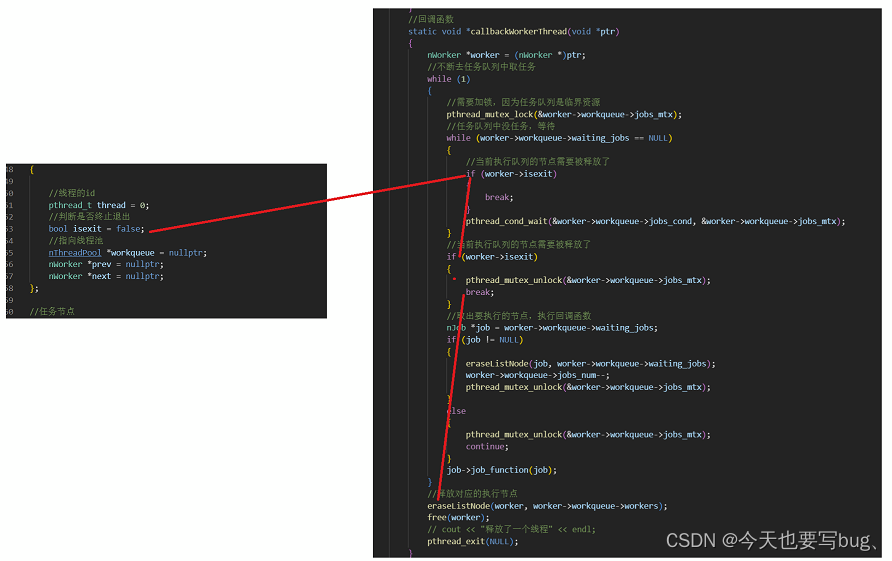The height and width of the screenshot is (561, 892).
Task: Click the pthread_cond_wait call line
Action: (655, 221)
